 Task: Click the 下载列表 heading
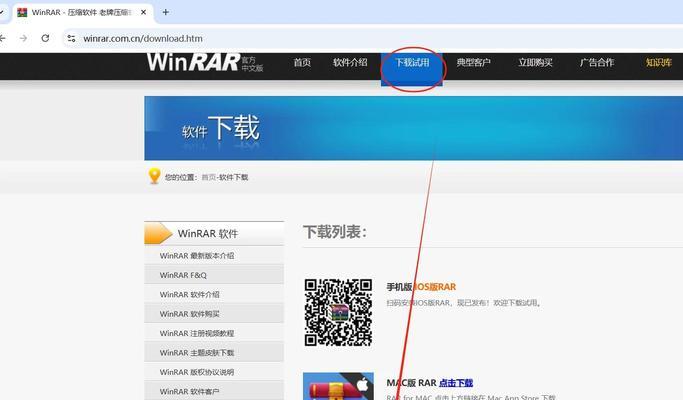(335, 232)
